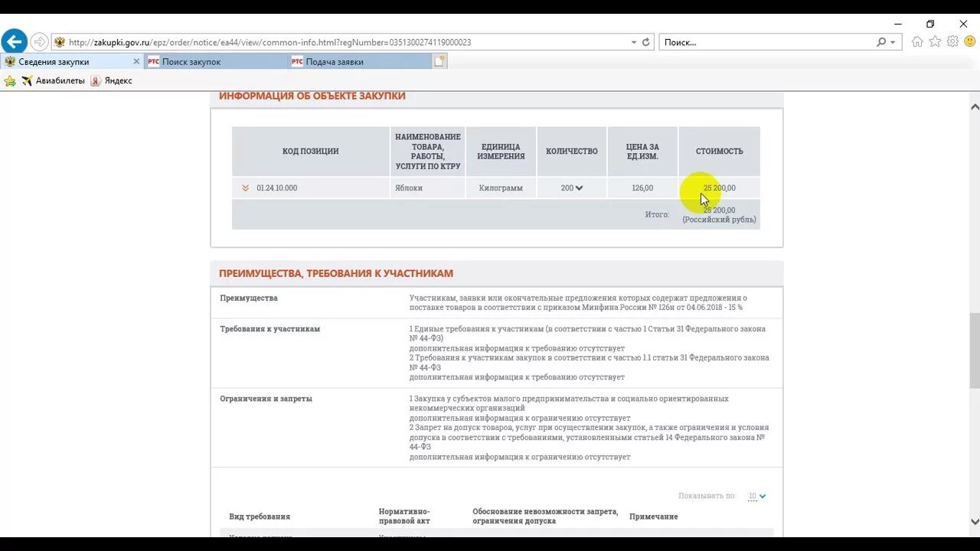Click the Итого: total label
The height and width of the screenshot is (551, 980).
pos(657,214)
